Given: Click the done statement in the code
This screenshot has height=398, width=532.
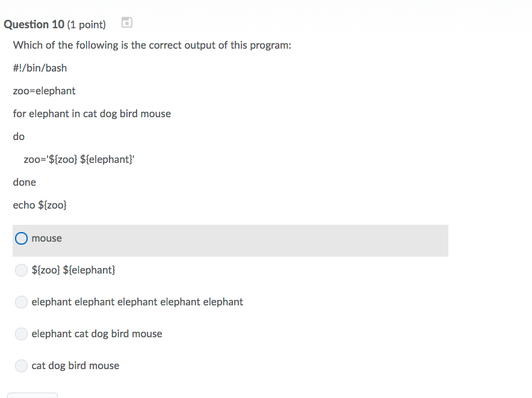Looking at the screenshot, I should [24, 182].
